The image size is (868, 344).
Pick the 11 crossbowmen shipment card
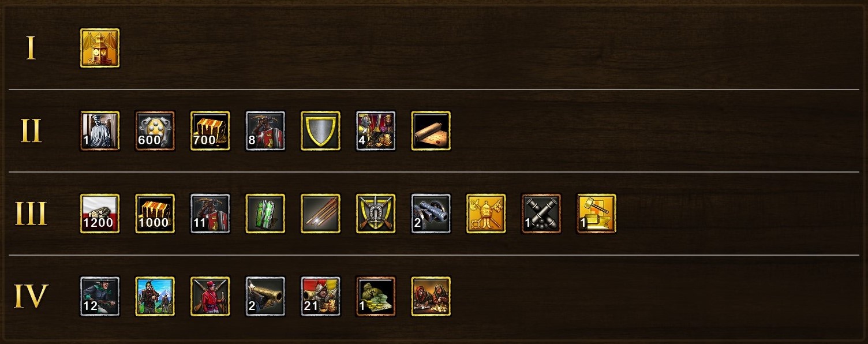coord(211,214)
